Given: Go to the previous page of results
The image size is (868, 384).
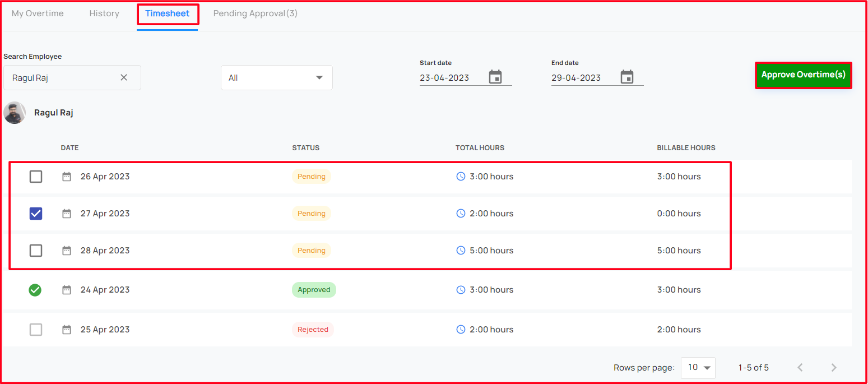Looking at the screenshot, I should coord(800,368).
